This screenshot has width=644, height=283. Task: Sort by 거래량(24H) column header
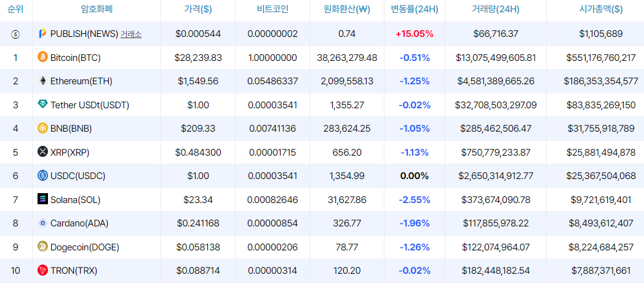pos(496,9)
